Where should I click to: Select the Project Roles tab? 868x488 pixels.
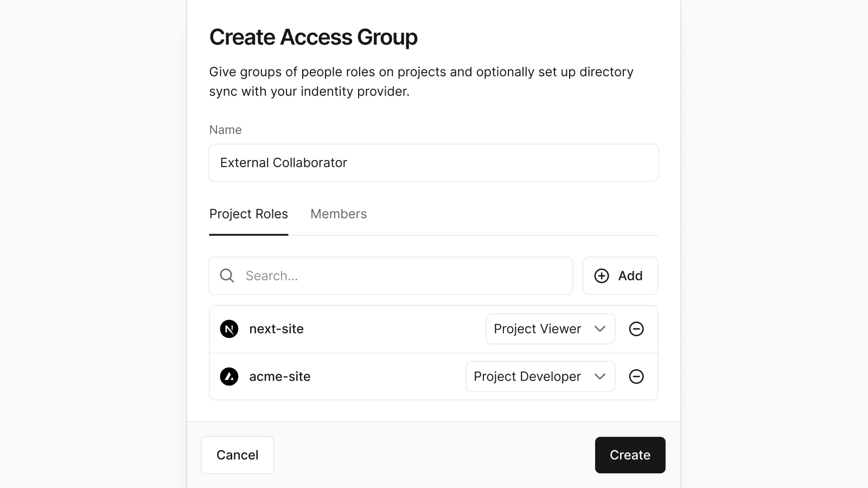[248, 214]
